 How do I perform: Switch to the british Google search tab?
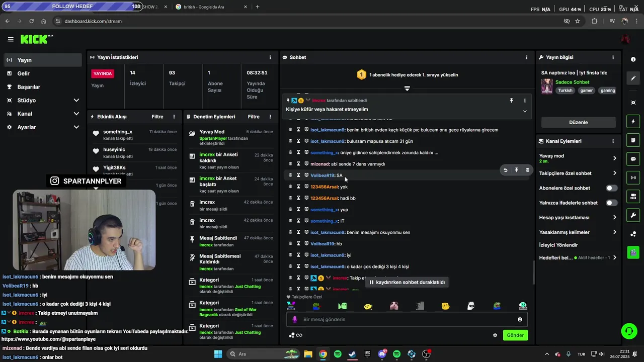211,7
